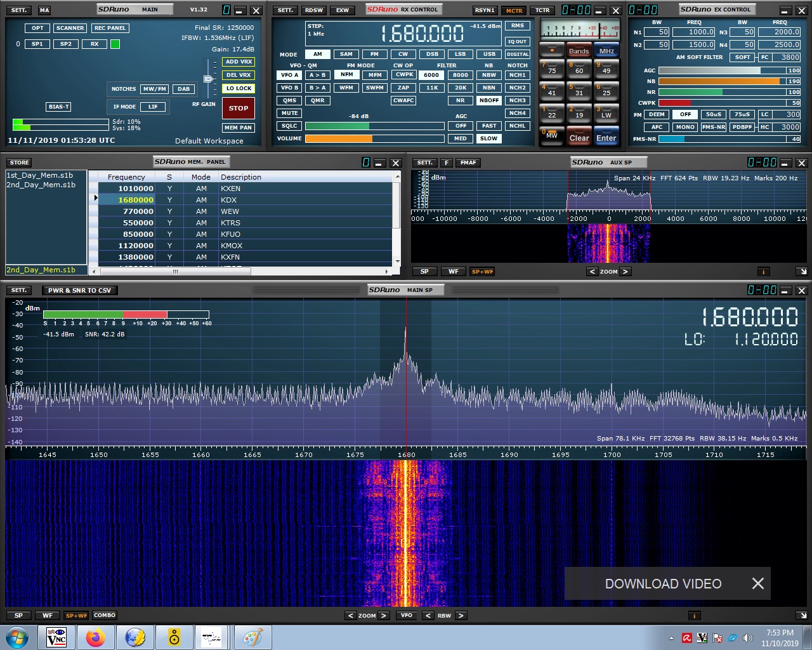Zoom out the Aux SP display
Viewport: 812px width, 650px height.
592,272
